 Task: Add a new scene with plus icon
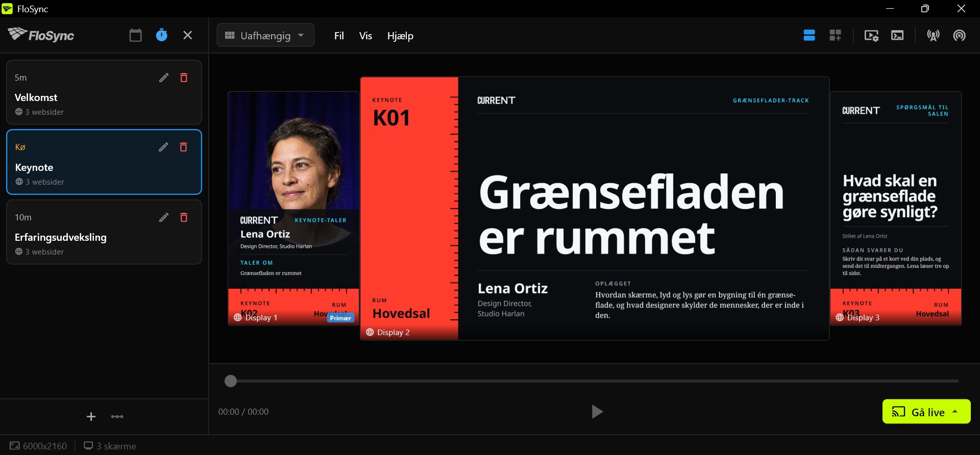tap(91, 417)
